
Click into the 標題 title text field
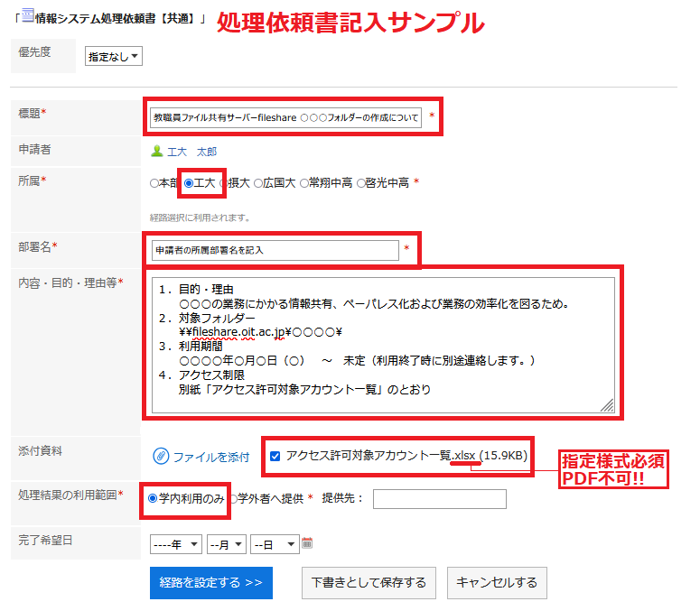(285, 117)
